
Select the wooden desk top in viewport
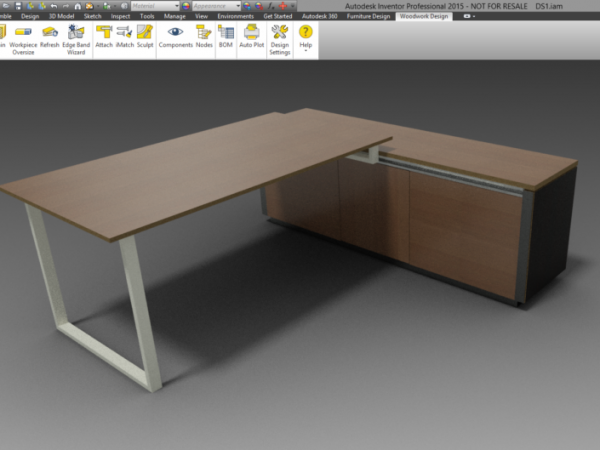[x=180, y=170]
